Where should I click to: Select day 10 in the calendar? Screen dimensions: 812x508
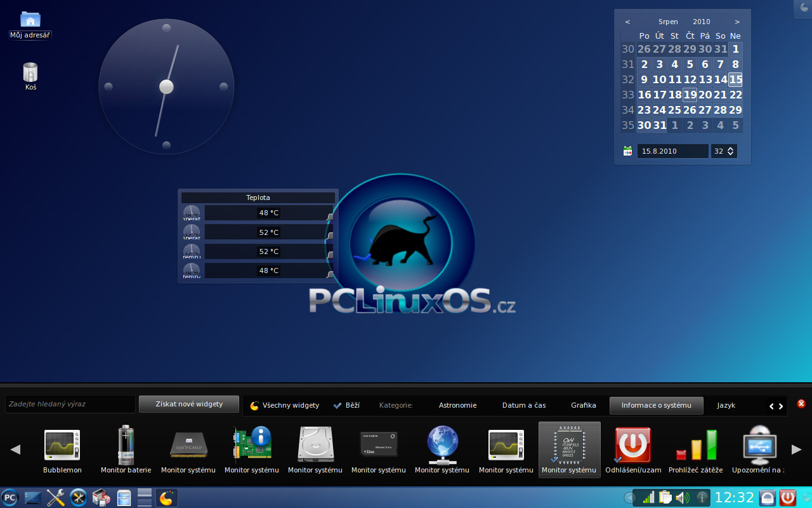[659, 79]
